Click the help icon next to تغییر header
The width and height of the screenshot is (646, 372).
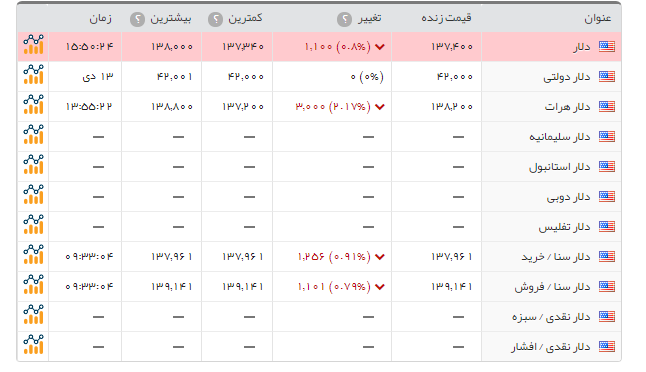[x=344, y=19]
